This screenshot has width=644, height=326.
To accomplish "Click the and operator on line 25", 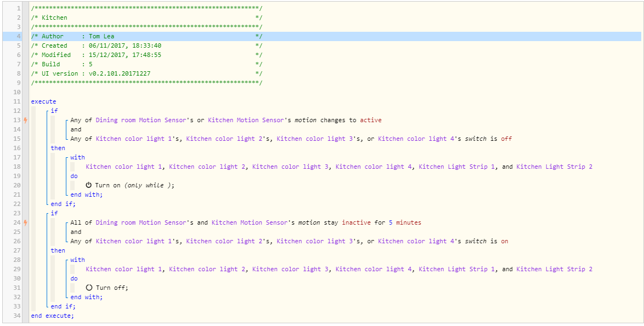I will point(76,232).
